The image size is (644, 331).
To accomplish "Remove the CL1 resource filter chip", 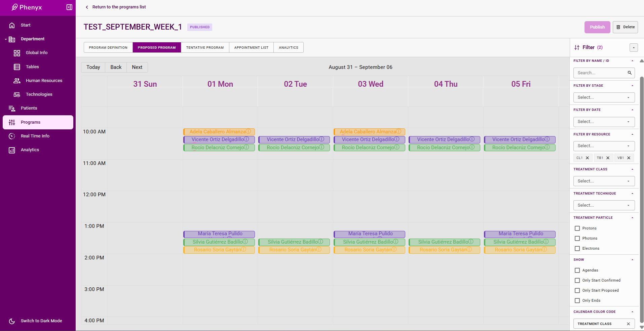I will click(588, 158).
